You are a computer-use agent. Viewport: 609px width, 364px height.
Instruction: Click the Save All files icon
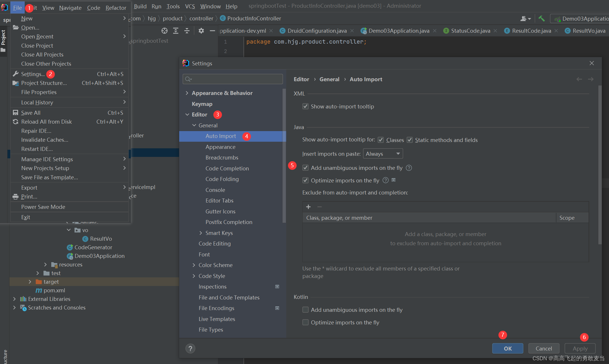(x=15, y=113)
